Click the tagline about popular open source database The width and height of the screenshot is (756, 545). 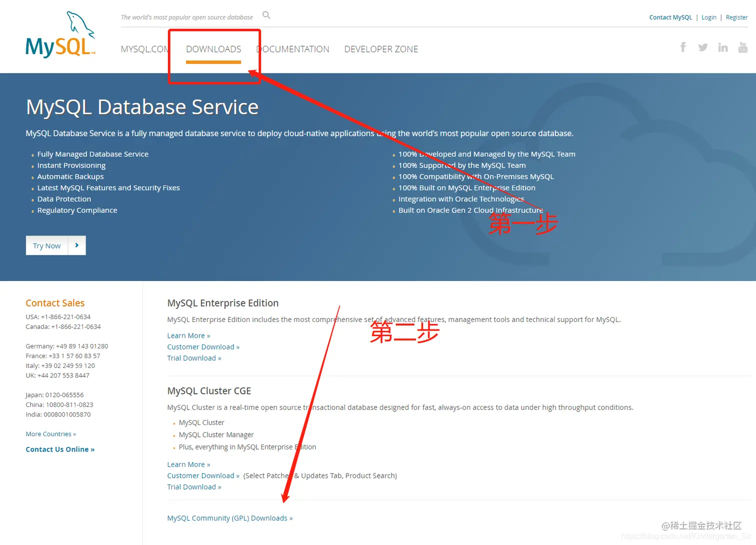[x=187, y=17]
